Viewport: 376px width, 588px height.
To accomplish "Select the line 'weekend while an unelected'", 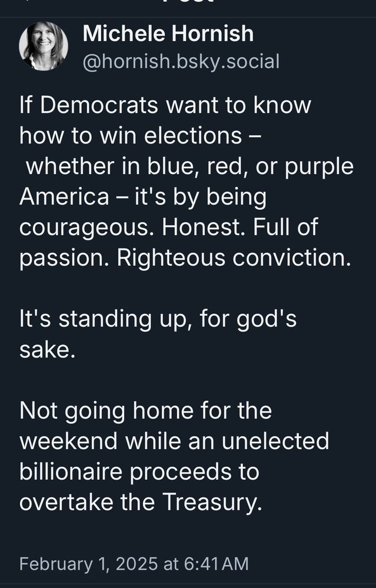I will [x=174, y=441].
